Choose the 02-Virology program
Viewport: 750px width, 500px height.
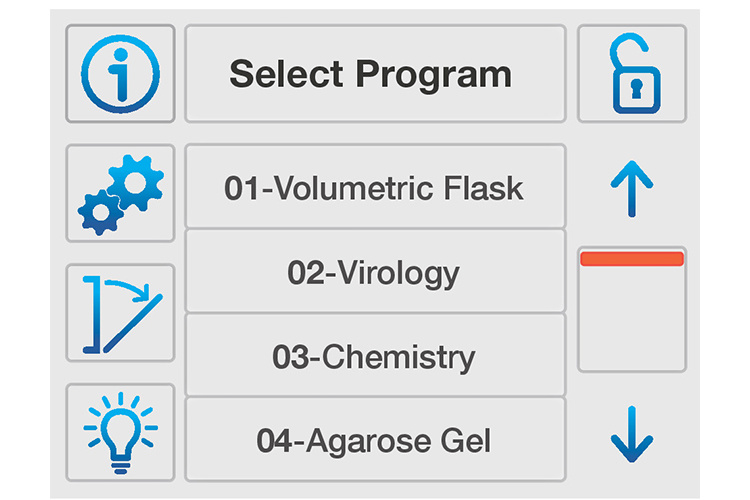point(375,271)
